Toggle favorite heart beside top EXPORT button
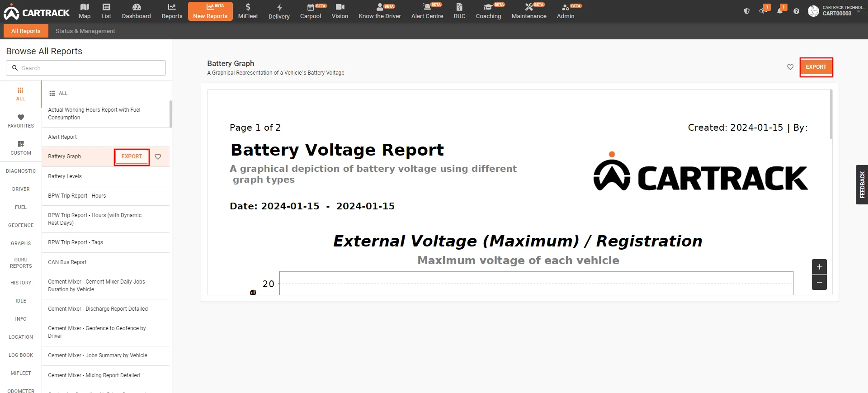Image resolution: width=868 pixels, height=393 pixels. (x=790, y=67)
